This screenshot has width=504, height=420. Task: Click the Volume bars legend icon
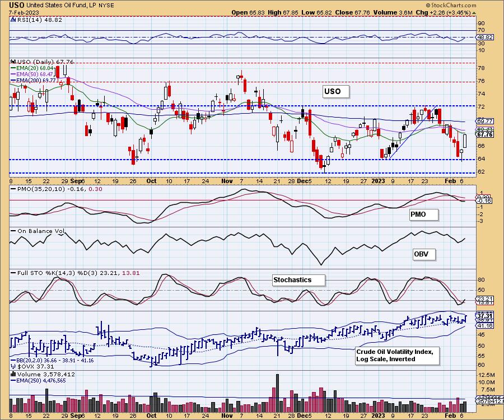pyautogui.click(x=13, y=374)
